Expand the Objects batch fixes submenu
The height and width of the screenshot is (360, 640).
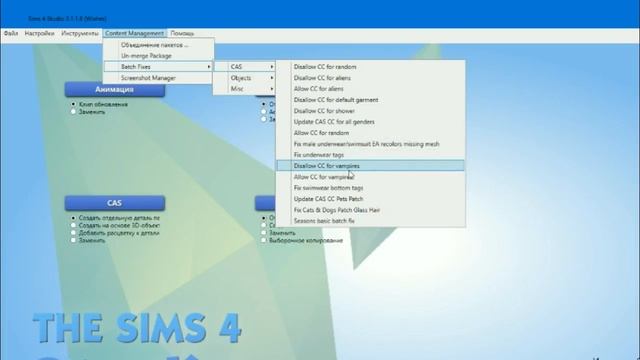pos(244,78)
